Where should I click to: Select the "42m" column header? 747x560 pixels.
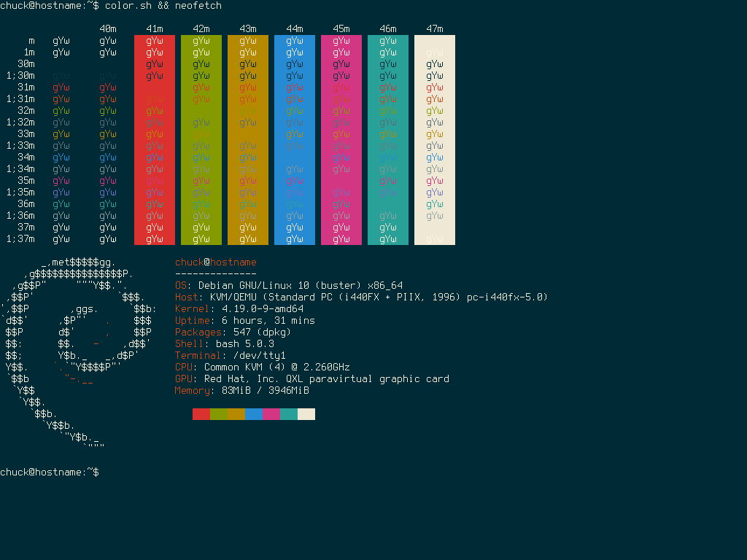201,29
